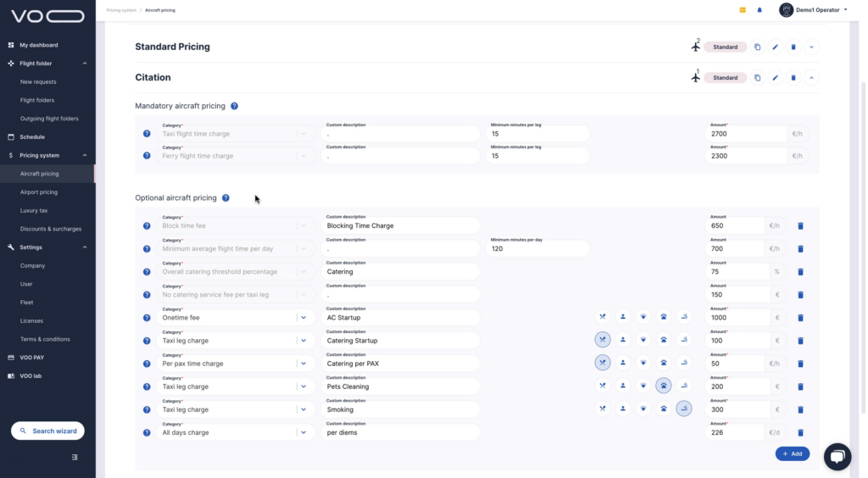Delete the Standard Pricing profile
868x478 pixels.
tap(793, 47)
